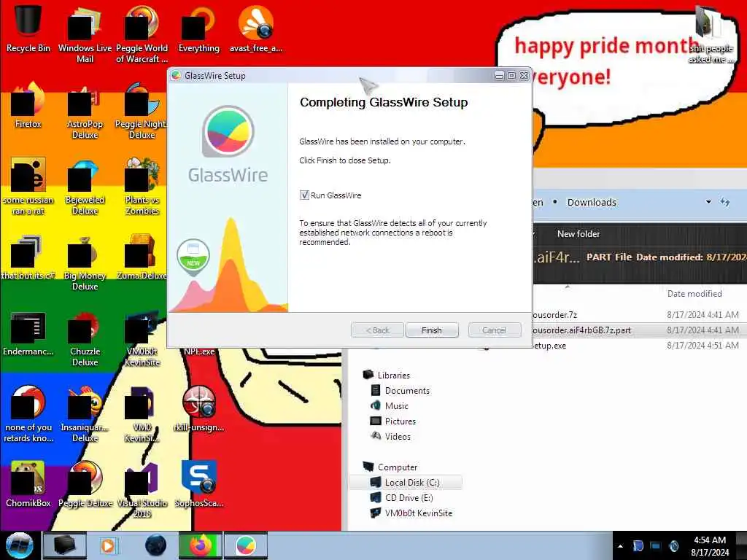Select the NPE.exe desktop icon
747x560 pixels.
point(198,351)
